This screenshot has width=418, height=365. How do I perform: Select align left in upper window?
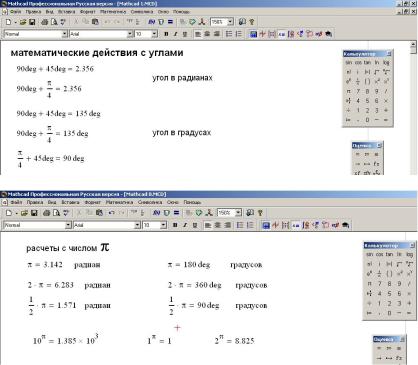[x=198, y=34]
